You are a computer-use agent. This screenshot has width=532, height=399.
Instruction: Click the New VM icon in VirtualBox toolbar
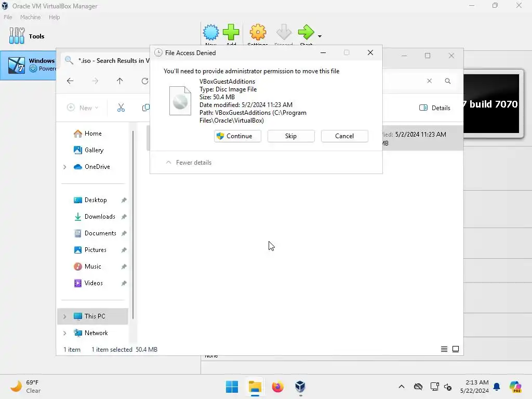click(x=211, y=32)
